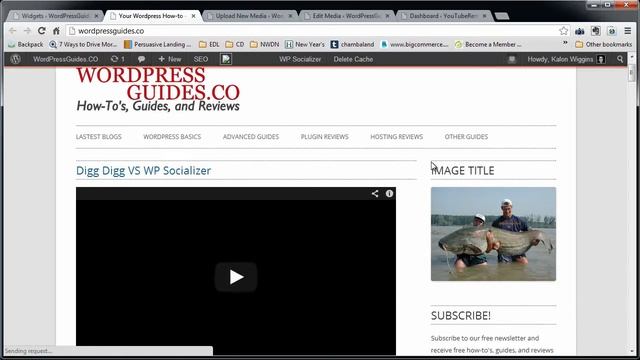Switch to the Upload New Media tab

tap(249, 16)
